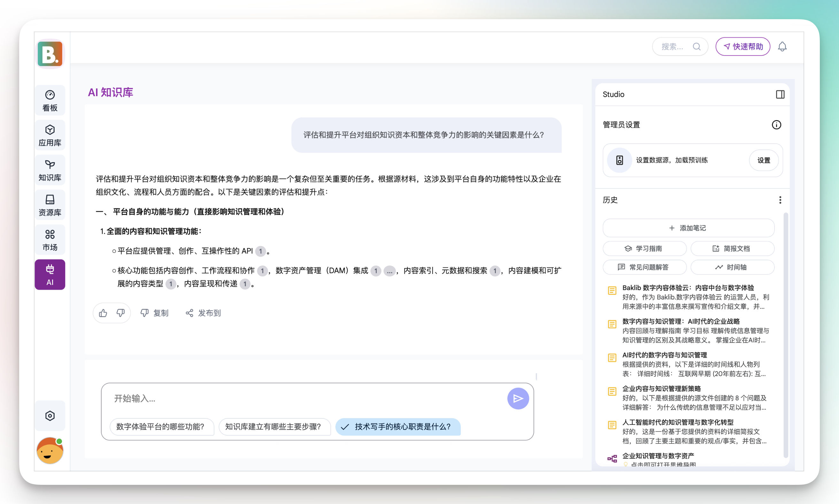Select the 时间轴 timeline option
This screenshot has height=504, width=839.
tap(732, 267)
